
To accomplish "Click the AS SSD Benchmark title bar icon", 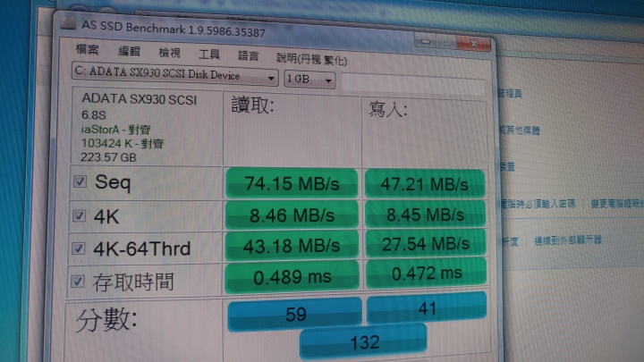I will point(68,24).
